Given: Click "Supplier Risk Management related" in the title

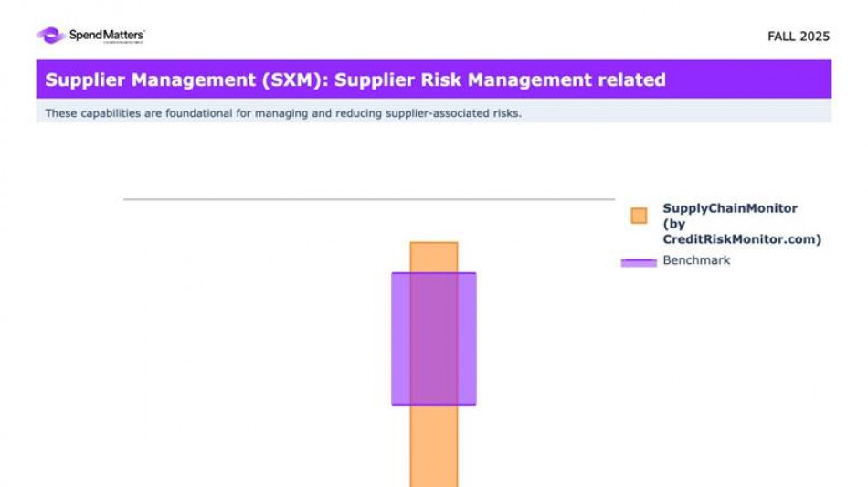Looking at the screenshot, I should [x=500, y=79].
